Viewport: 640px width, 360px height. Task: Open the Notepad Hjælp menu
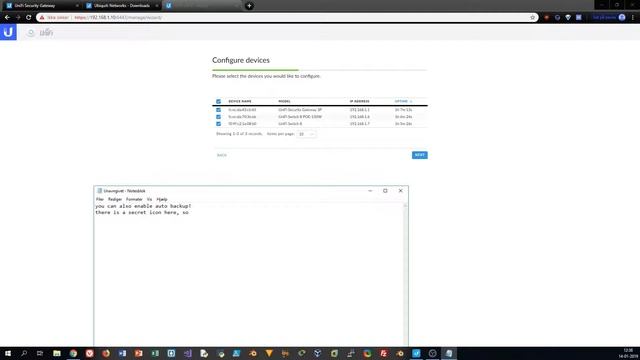[162, 199]
